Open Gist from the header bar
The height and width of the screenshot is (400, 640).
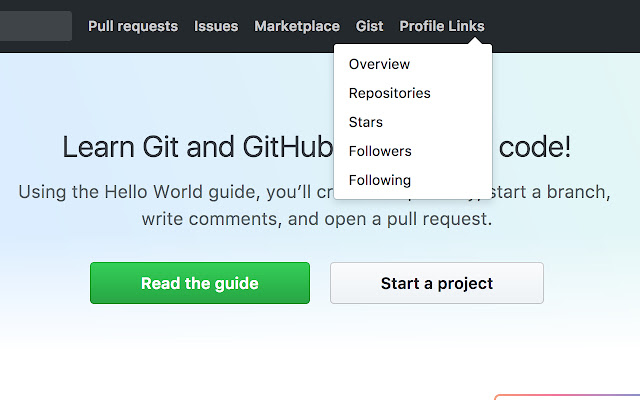pos(369,27)
